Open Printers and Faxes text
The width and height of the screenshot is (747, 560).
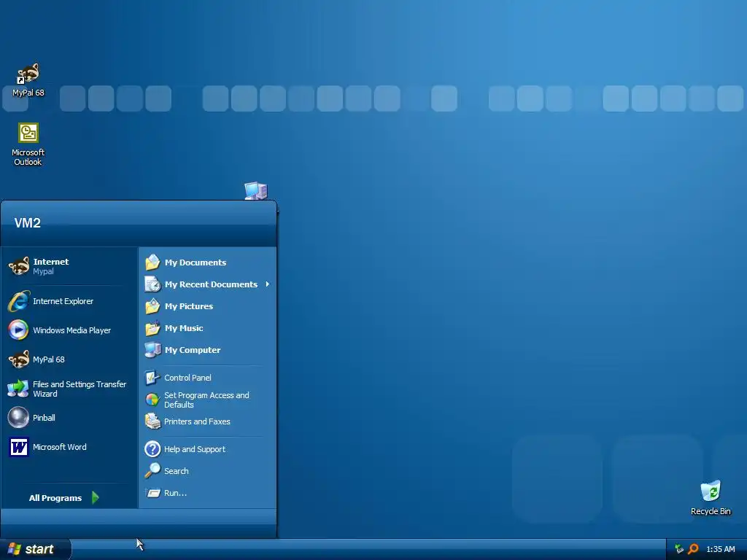coord(197,421)
